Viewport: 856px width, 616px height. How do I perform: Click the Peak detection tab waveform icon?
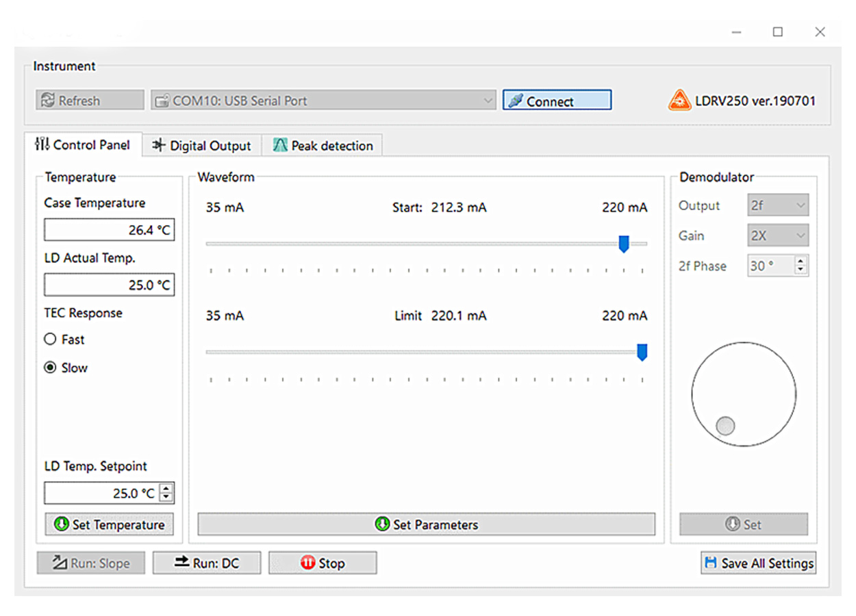[x=280, y=145]
